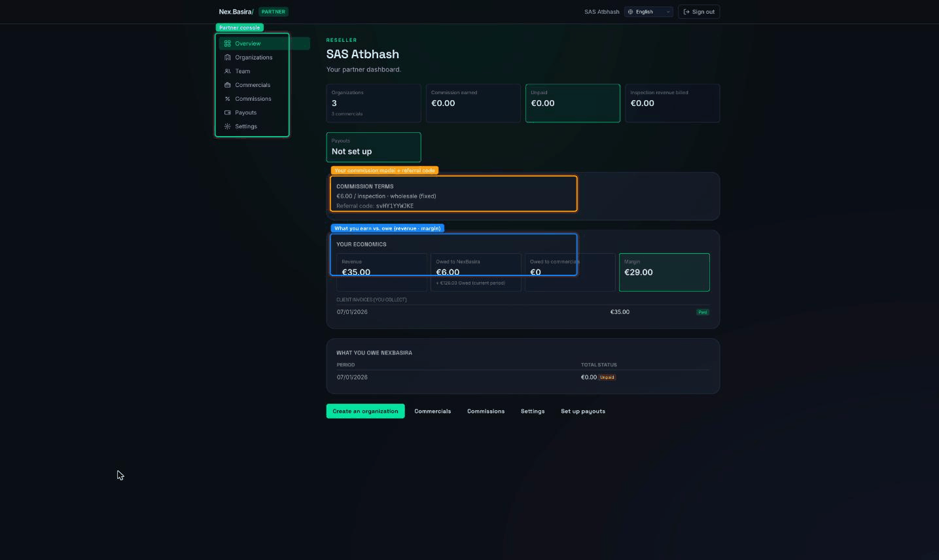The height and width of the screenshot is (560, 939).
Task: Select the Commission earned card
Action: tap(473, 103)
